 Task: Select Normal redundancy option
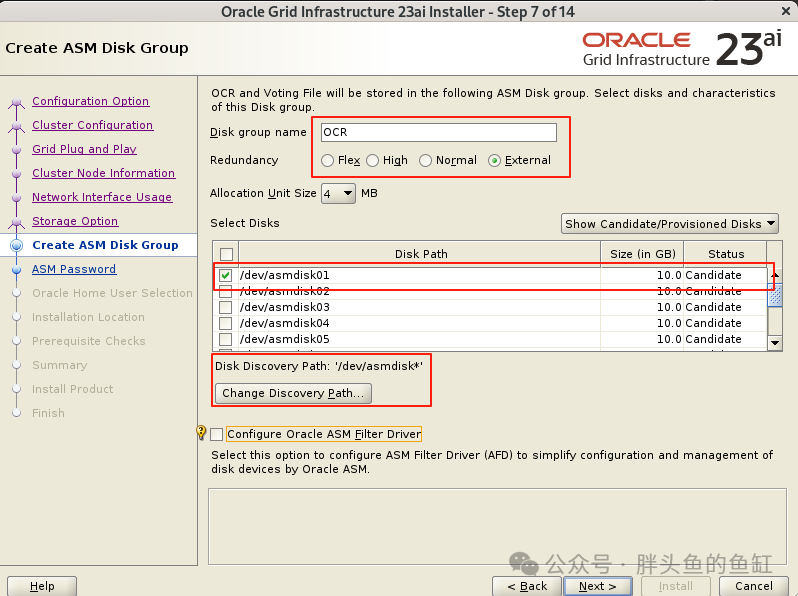[x=425, y=160]
